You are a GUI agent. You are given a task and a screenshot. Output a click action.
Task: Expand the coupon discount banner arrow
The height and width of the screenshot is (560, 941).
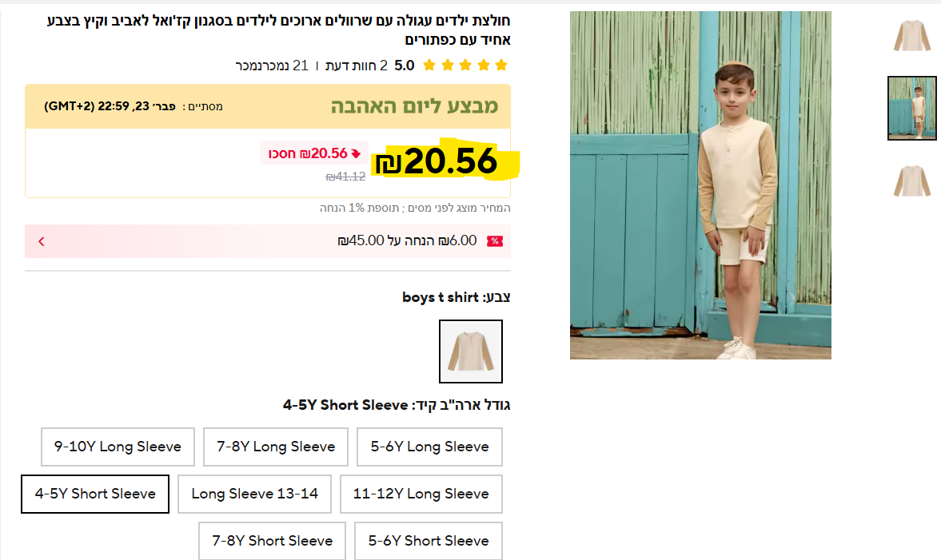pyautogui.click(x=42, y=241)
